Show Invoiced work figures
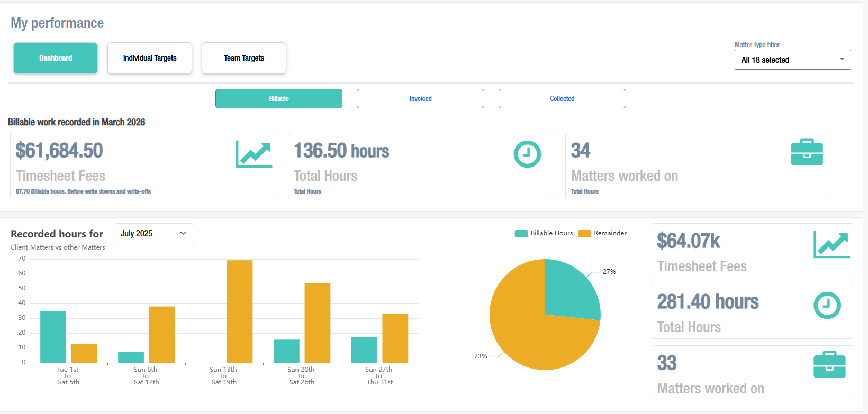Image resolution: width=868 pixels, height=414 pixels. 420,99
